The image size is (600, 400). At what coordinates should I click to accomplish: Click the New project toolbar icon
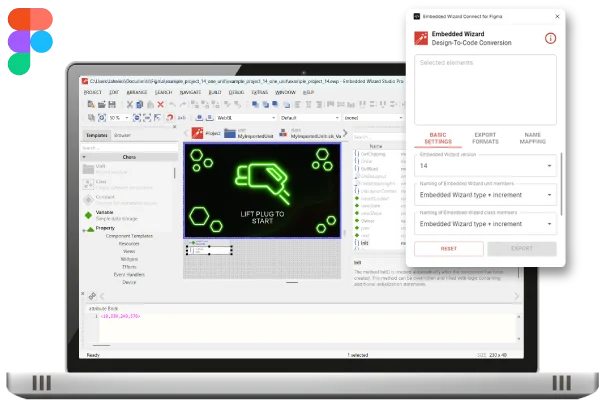click(91, 104)
